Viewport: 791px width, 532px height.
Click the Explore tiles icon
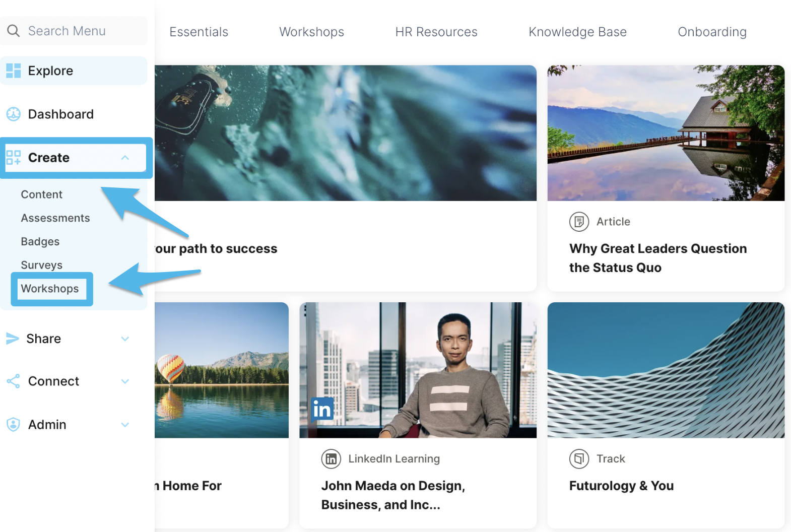14,71
